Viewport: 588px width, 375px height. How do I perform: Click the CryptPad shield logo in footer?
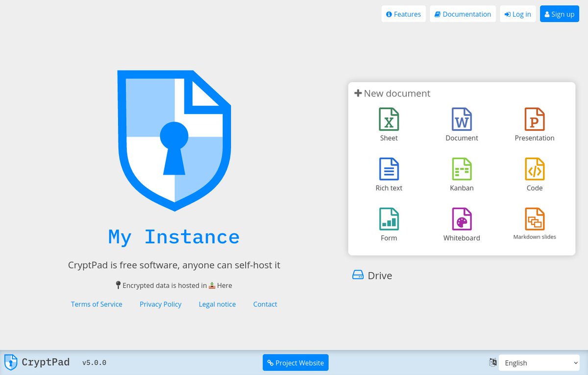point(11,362)
